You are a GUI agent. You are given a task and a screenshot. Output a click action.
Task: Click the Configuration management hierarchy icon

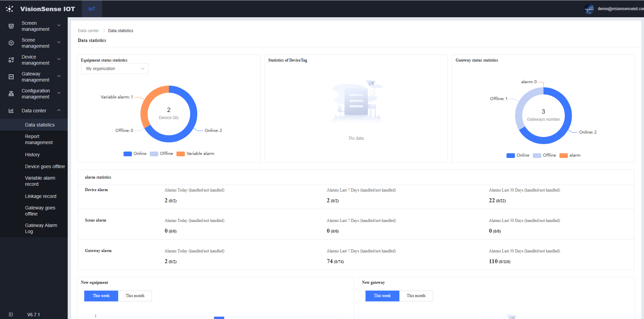pyautogui.click(x=11, y=94)
